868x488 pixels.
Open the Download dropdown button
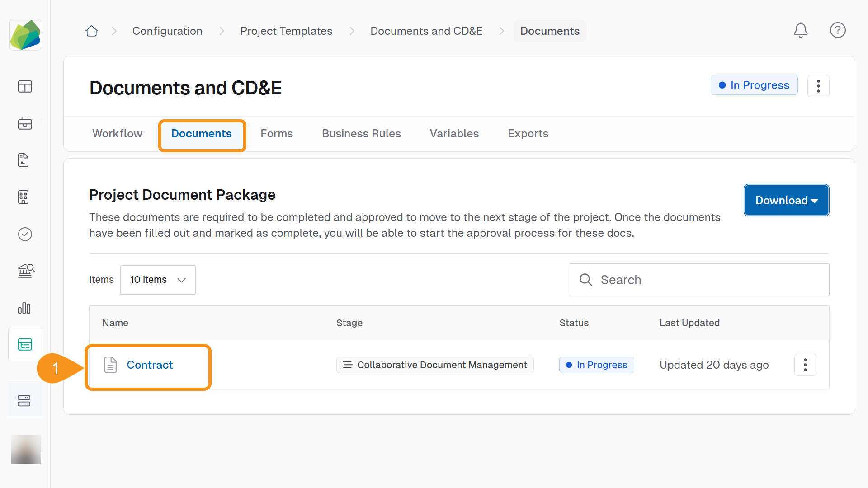point(786,200)
